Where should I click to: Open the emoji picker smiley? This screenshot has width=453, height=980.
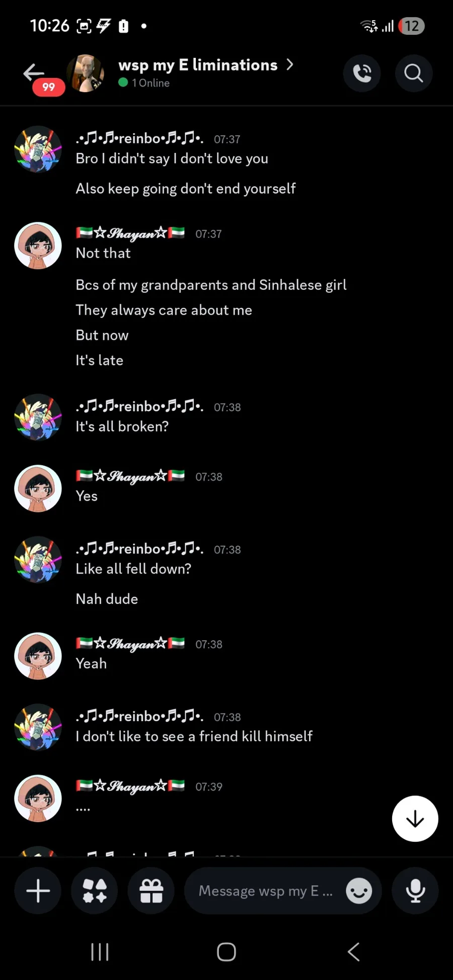click(359, 891)
